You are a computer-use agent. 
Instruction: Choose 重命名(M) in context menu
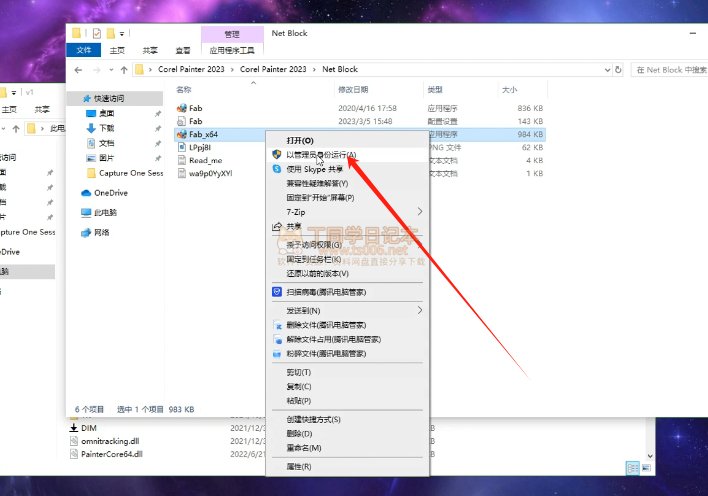(x=347, y=448)
